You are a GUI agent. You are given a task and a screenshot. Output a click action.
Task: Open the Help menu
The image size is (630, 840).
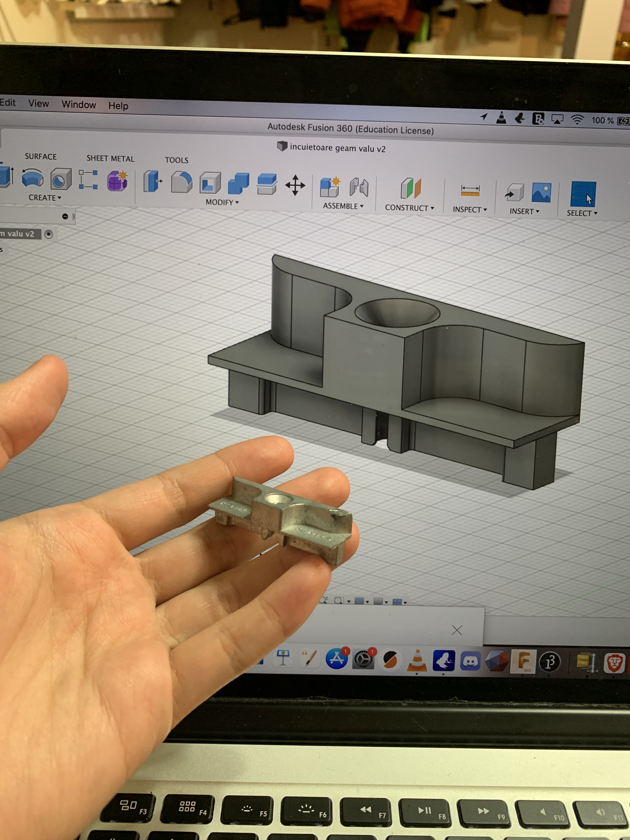click(119, 106)
